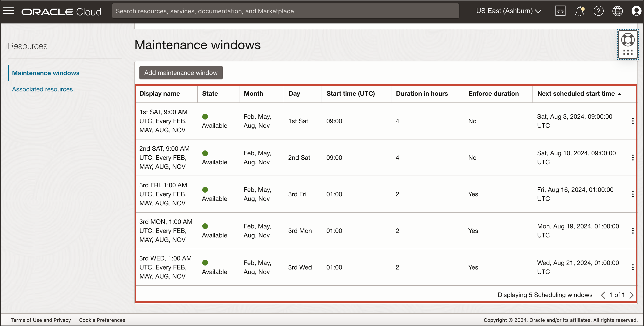This screenshot has height=326, width=644.
Task: Switch to Associated resources section
Action: pos(42,89)
